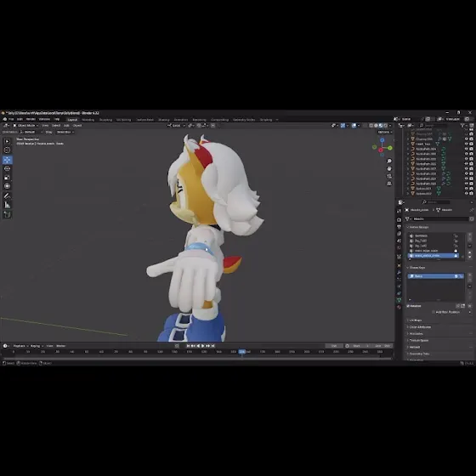476x476 pixels.
Task: Click the viewport pan hand icon
Action: click(x=389, y=168)
